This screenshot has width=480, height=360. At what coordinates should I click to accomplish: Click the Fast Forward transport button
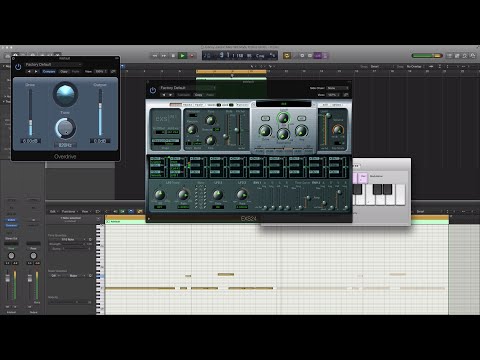164,56
